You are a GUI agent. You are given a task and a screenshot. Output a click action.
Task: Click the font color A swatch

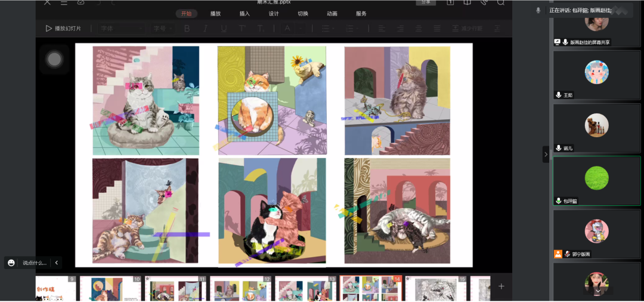[x=287, y=29]
